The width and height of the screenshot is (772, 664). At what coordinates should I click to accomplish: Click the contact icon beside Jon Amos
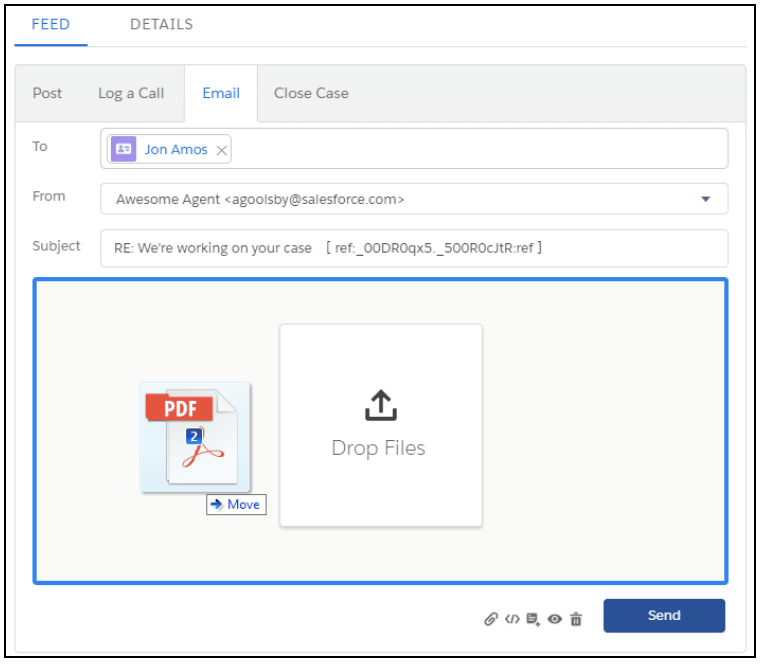124,149
